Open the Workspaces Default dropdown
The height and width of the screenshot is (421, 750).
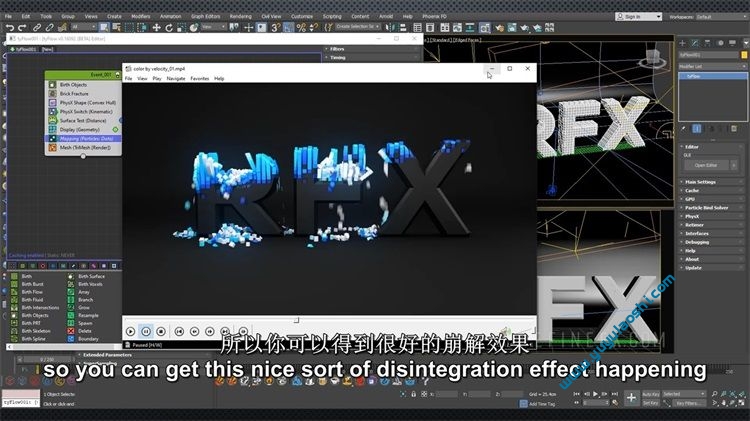point(720,17)
